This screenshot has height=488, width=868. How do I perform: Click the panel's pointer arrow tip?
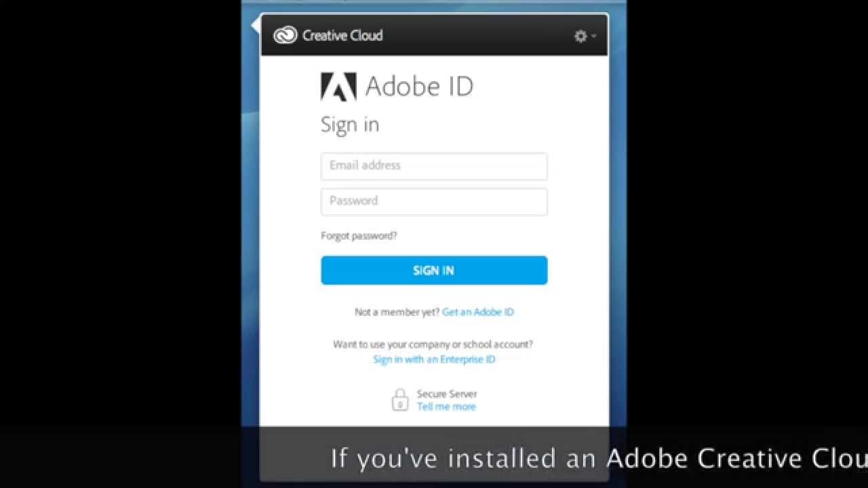coord(253,26)
